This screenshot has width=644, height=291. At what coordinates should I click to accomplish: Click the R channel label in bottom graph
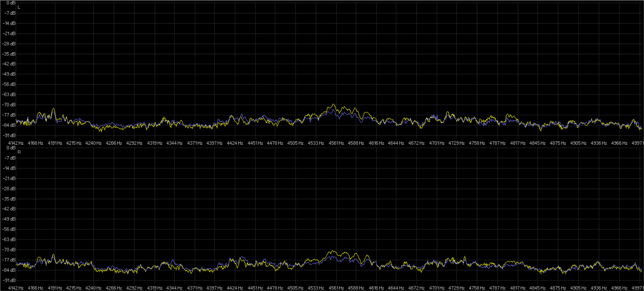[x=19, y=152]
